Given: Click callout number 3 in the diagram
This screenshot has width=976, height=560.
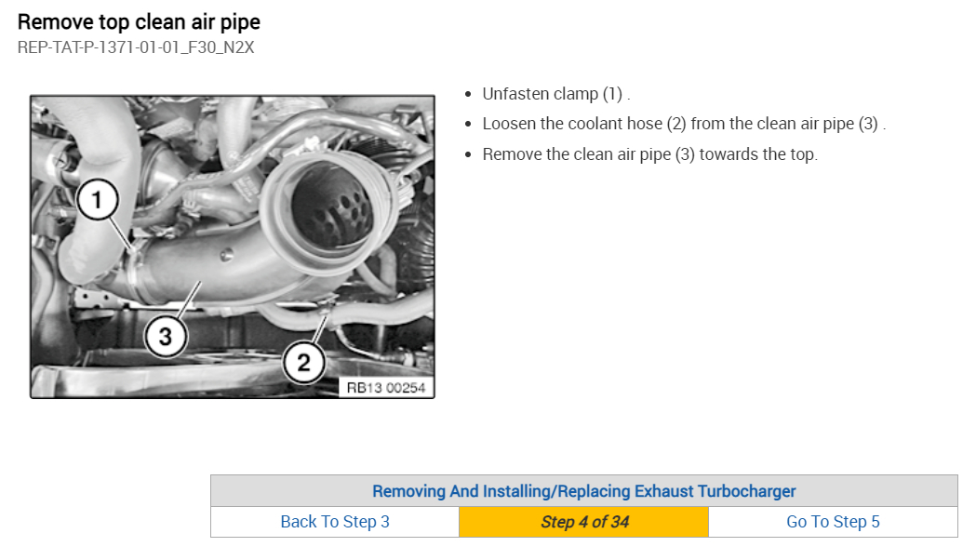Looking at the screenshot, I should 165,337.
